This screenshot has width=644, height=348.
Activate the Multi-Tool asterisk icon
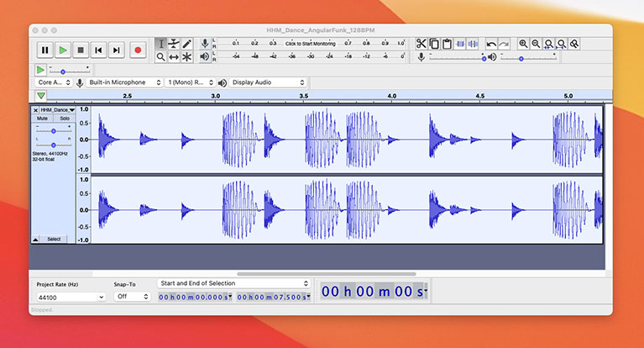[x=187, y=57]
